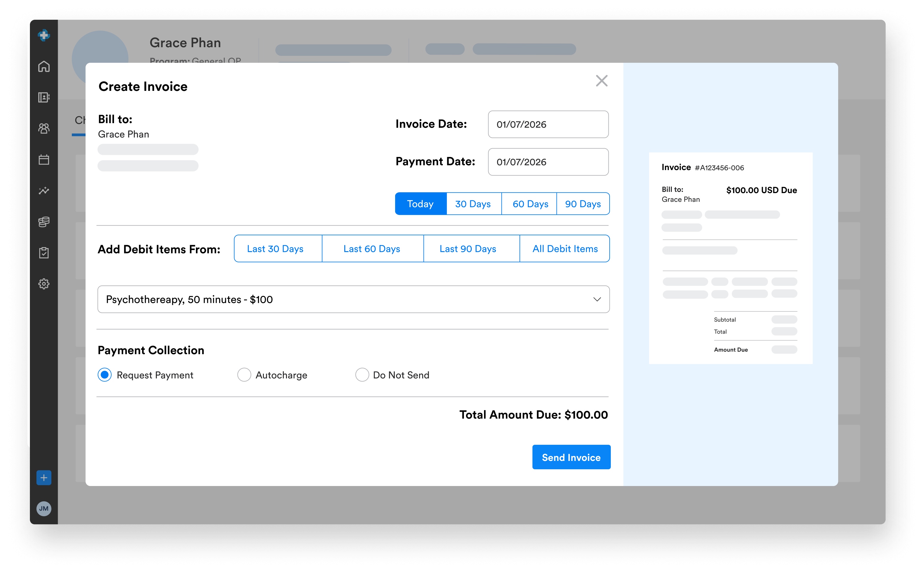
Task: Open the contacts directory sidebar icon
Action: [x=44, y=97]
